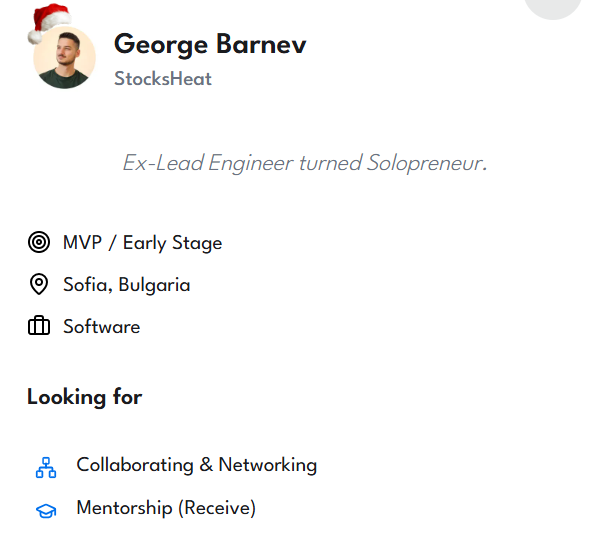The width and height of the screenshot is (613, 553).
Task: Click the target icon beside MVP stage
Action: point(39,243)
